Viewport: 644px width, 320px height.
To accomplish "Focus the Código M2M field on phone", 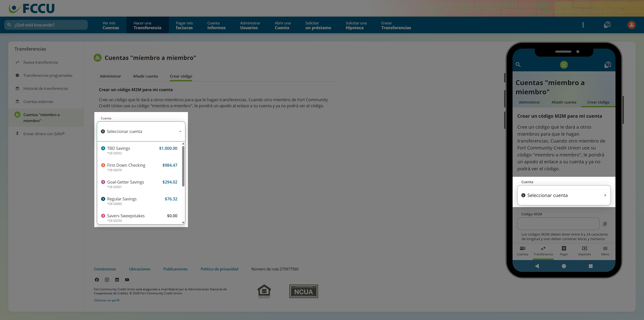I will tap(558, 224).
